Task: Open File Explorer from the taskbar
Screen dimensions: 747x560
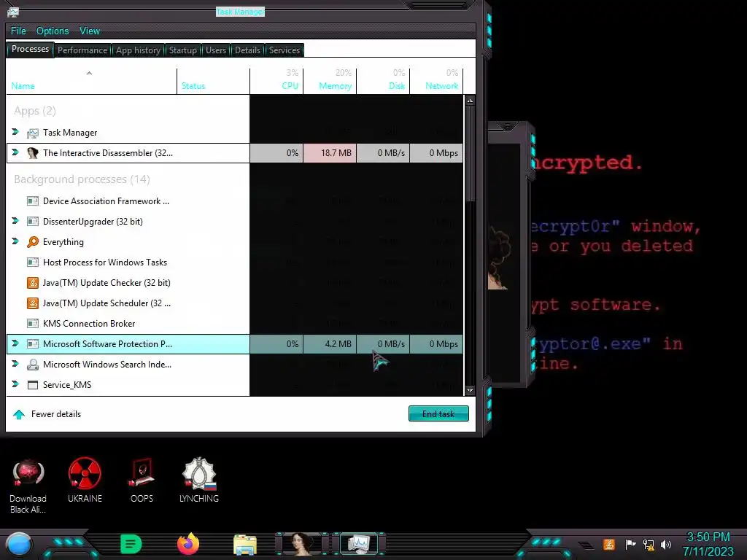Action: (x=245, y=545)
